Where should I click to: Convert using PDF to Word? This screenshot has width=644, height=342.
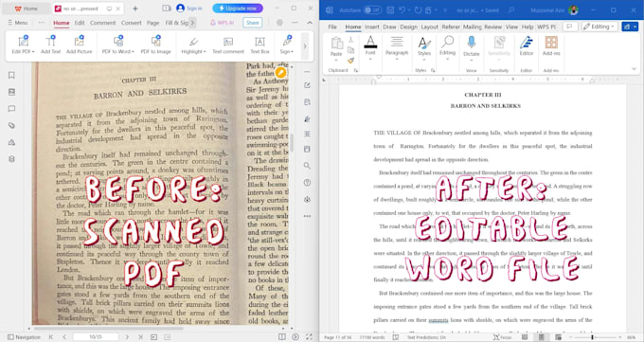118,45
